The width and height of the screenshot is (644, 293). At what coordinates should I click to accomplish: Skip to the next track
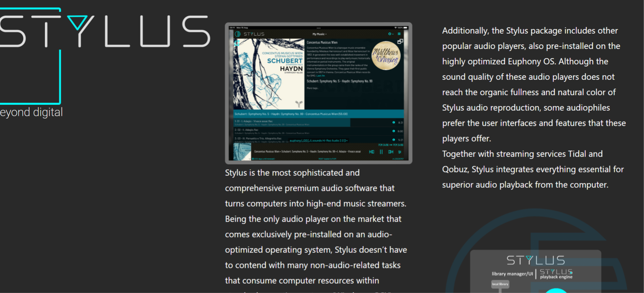[391, 152]
